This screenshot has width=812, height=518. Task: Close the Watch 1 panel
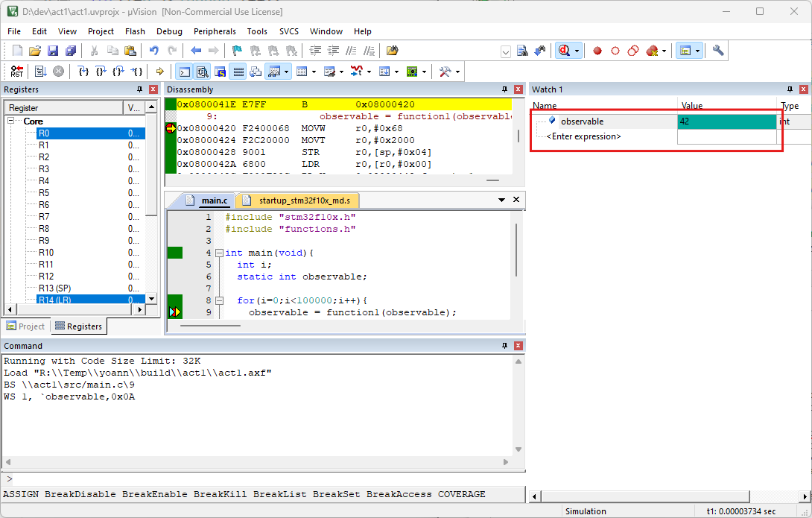pyautogui.click(x=805, y=89)
